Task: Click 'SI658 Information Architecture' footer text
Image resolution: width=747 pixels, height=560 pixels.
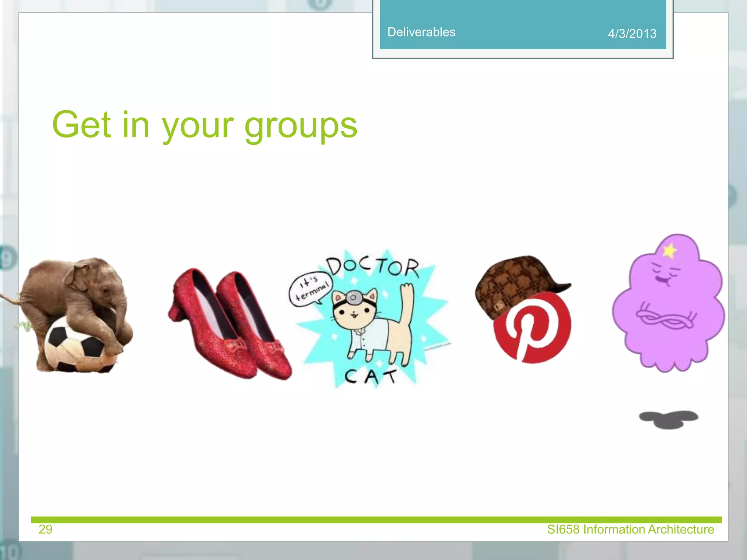Action: (630, 529)
